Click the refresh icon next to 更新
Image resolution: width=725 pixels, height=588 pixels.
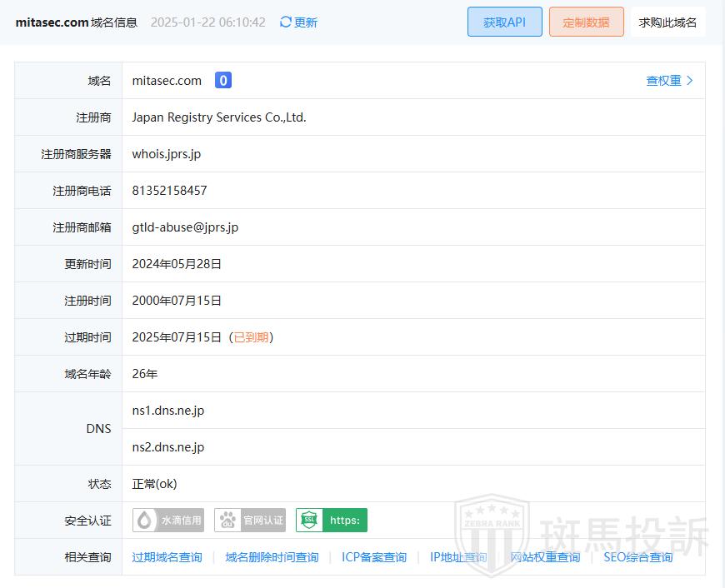click(x=286, y=22)
